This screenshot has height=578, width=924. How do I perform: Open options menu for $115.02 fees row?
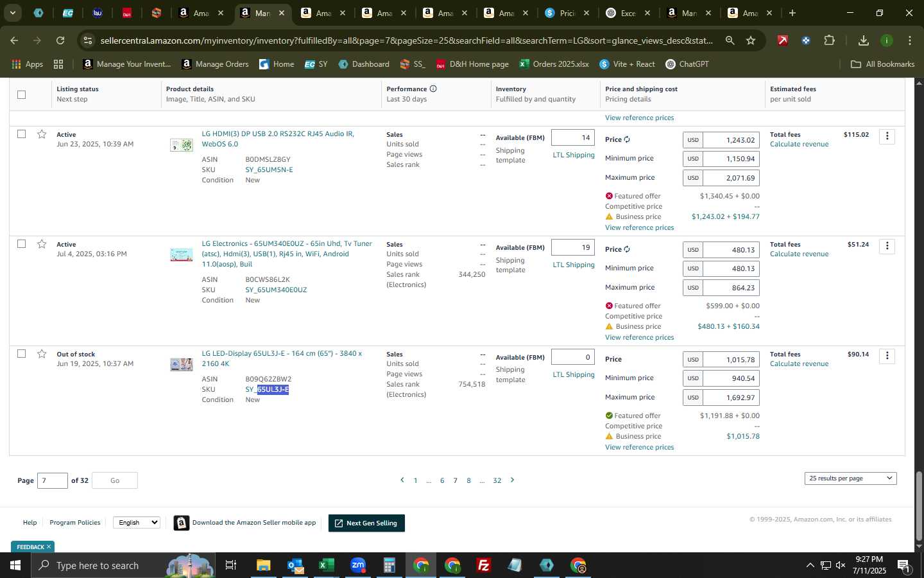pos(887,136)
